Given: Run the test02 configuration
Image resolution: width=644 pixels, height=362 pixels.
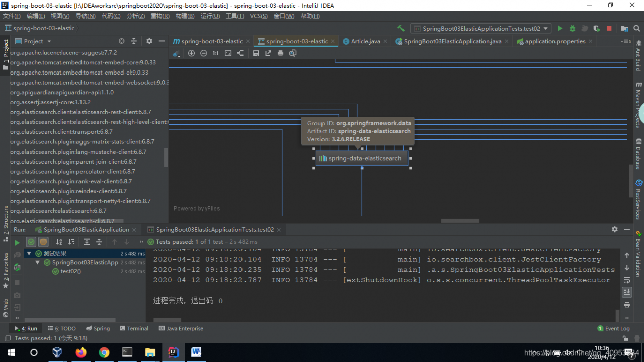Looking at the screenshot, I should pos(559,29).
